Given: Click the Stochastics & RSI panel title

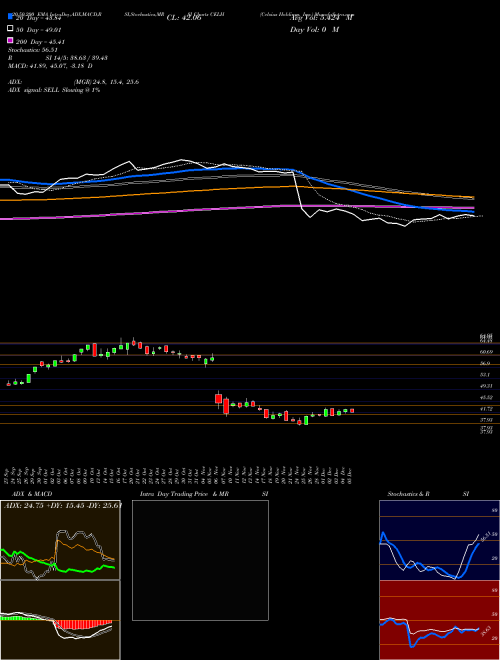Looking at the screenshot, I should point(428,494).
